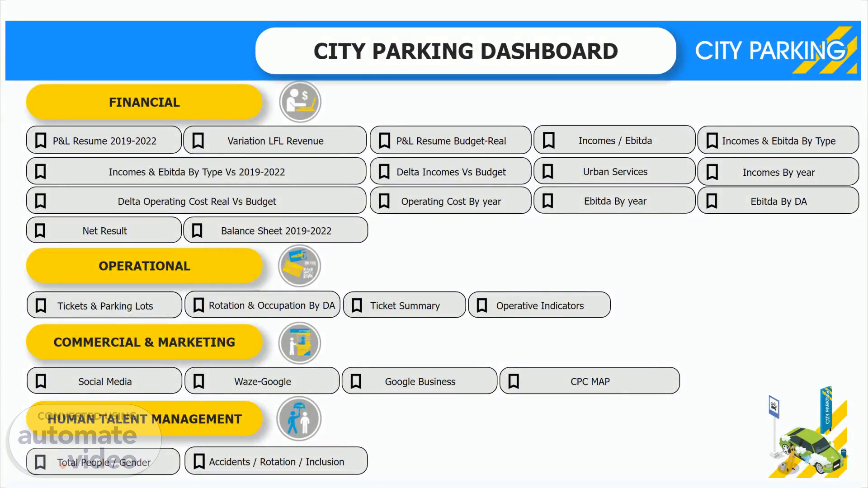Click the Operational section parking ticket icon

299,266
